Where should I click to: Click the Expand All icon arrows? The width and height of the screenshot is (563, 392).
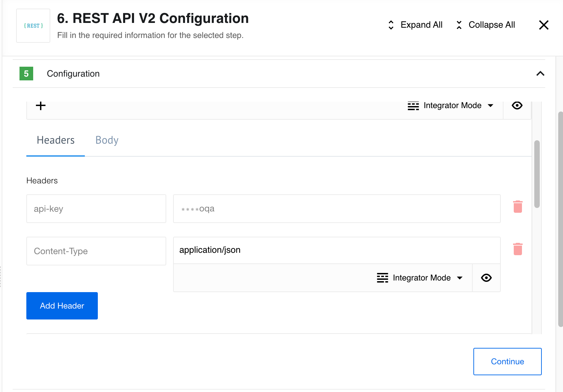[390, 25]
